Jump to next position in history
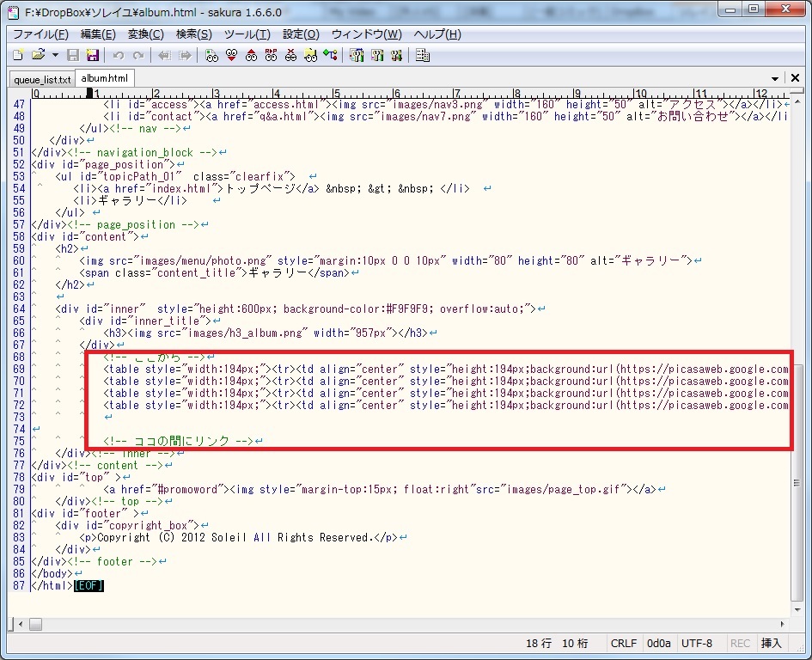Screen dimensions: 812x660 (x=185, y=55)
